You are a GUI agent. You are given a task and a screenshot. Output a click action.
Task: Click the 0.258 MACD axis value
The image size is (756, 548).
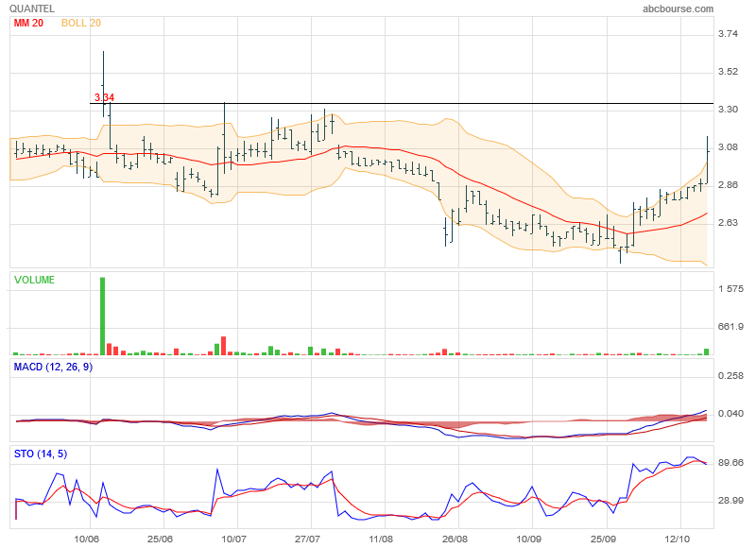click(x=730, y=376)
